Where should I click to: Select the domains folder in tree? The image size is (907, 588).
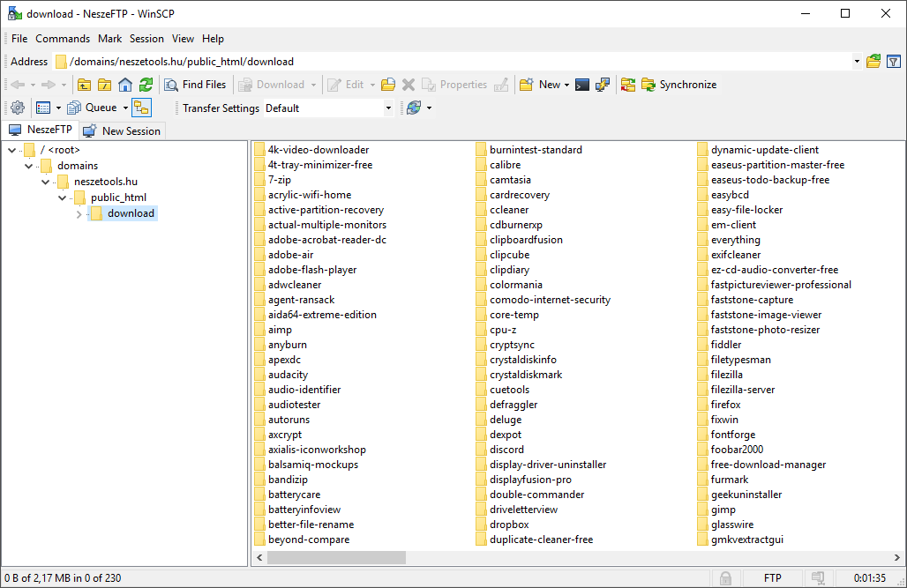point(78,166)
